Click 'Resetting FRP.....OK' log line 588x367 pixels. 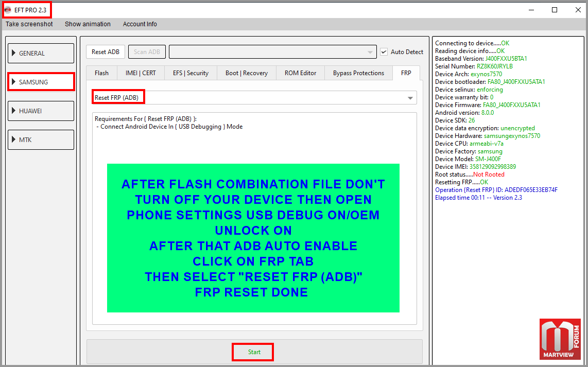click(462, 182)
